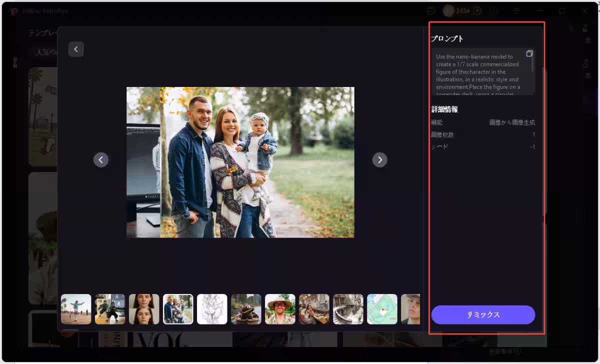Screen dimensions: 600x364
Task: Copy the prompt text using copy icon
Action: tap(529, 53)
